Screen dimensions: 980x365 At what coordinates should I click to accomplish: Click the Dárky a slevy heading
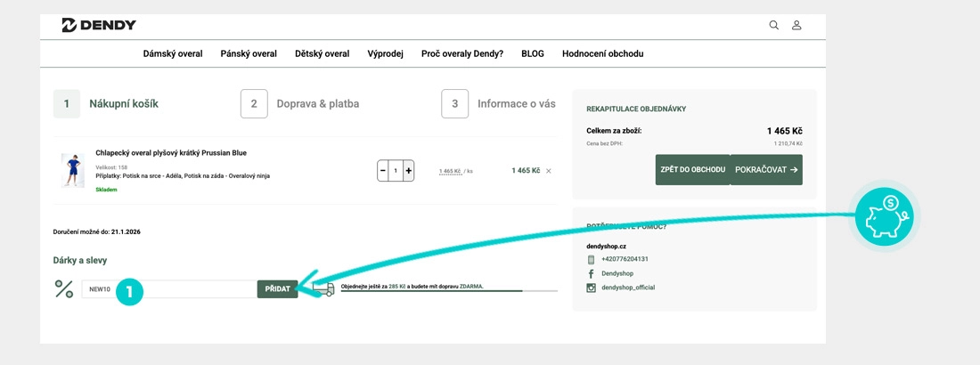click(80, 260)
